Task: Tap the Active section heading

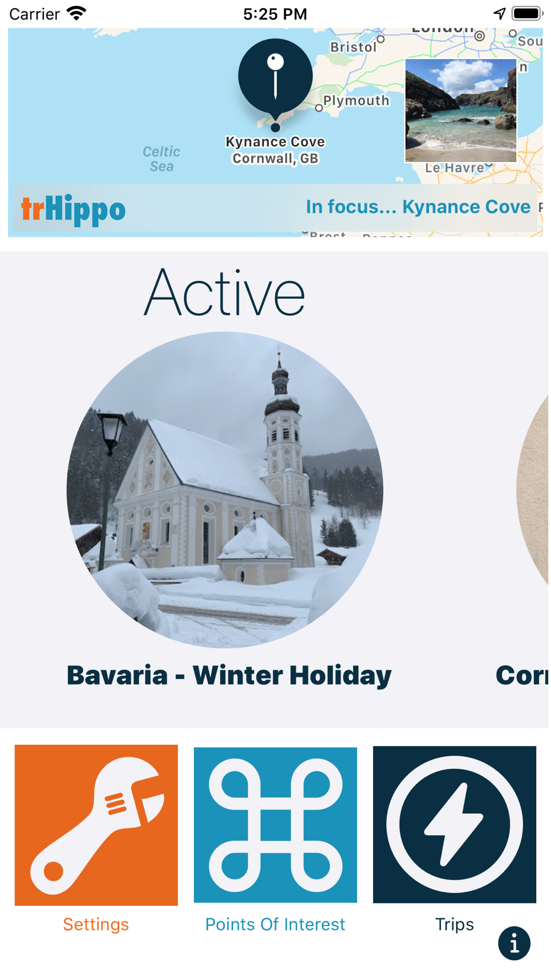Action: pyautogui.click(x=225, y=293)
